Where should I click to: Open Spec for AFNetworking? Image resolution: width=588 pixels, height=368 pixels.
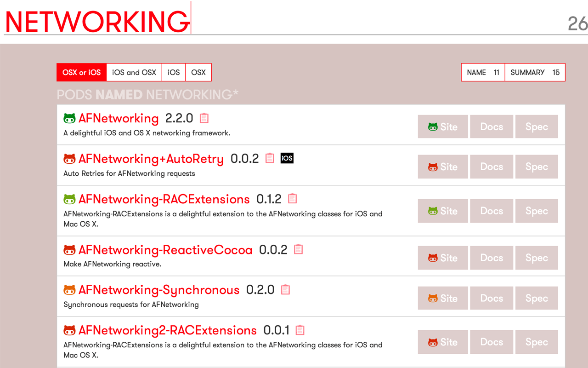(x=537, y=126)
